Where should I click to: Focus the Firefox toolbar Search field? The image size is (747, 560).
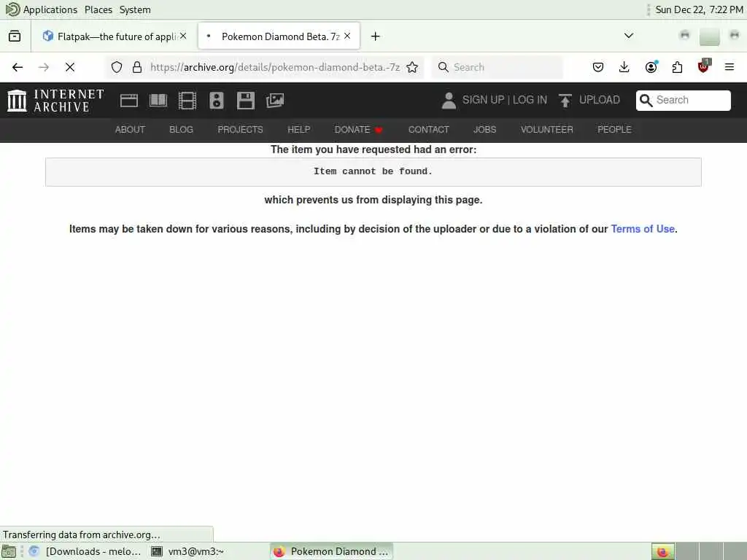[x=498, y=67]
